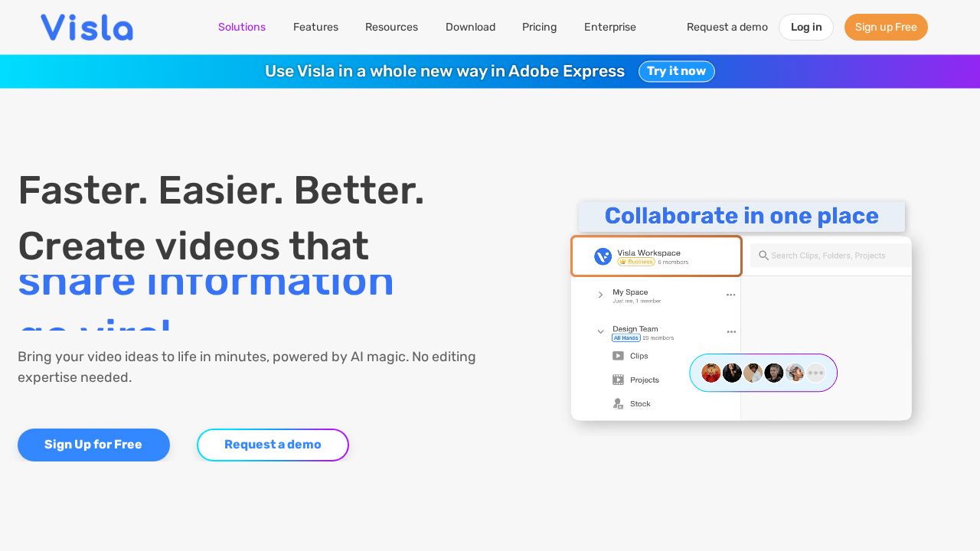Screen dimensions: 980x551
Task: Collapse the Design Team chevron
Action: click(600, 331)
